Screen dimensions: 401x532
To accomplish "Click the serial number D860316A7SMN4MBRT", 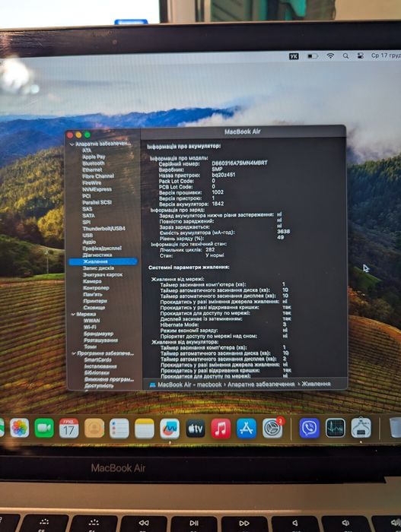I will pos(240,163).
